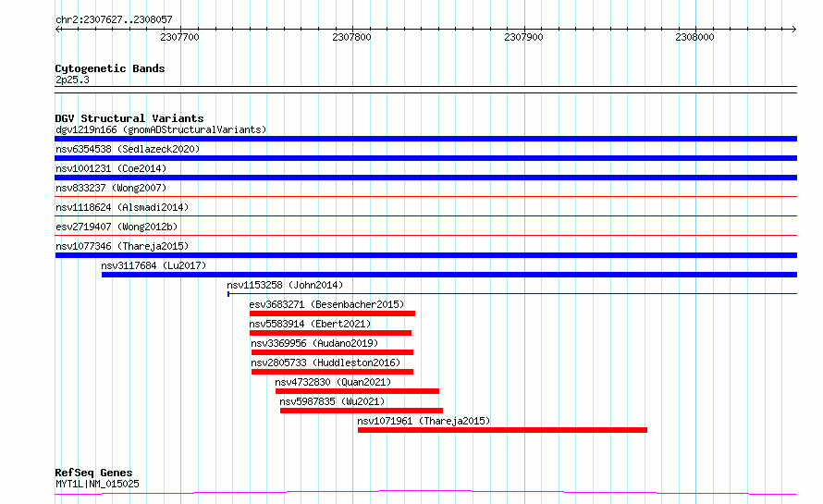Open nsv6354538 (Sedlazeck2020) label
The width and height of the screenshot is (823, 504).
point(128,149)
